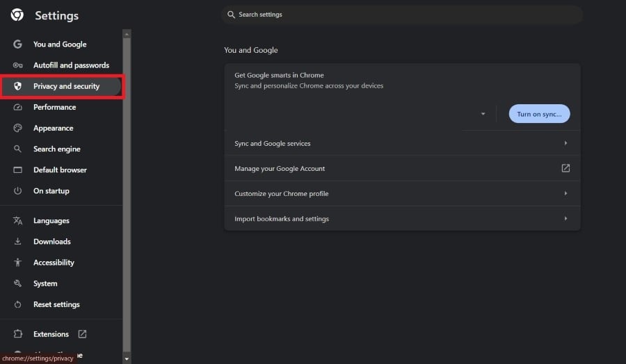
Task: Click the key icon for Autofill and passwords
Action: 17,65
